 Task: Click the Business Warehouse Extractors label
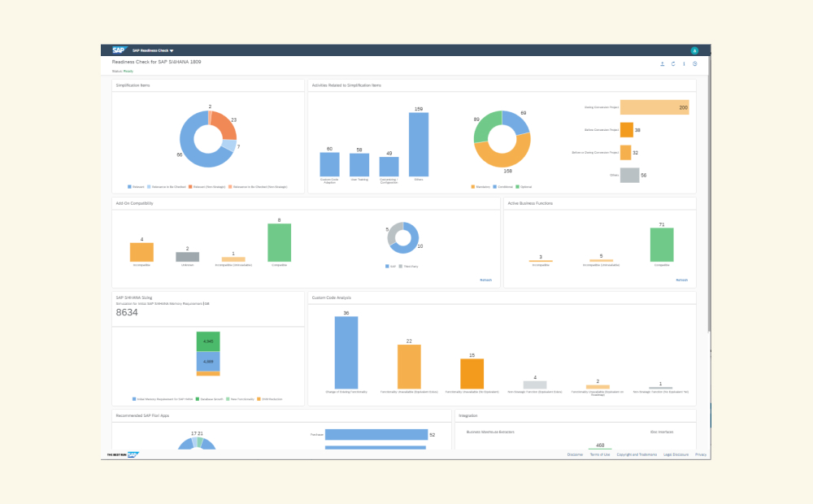click(490, 432)
